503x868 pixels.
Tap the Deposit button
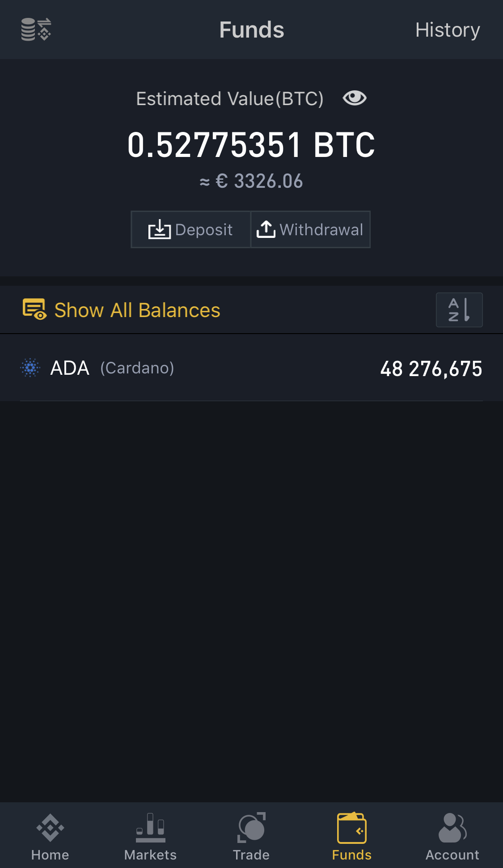tap(191, 229)
